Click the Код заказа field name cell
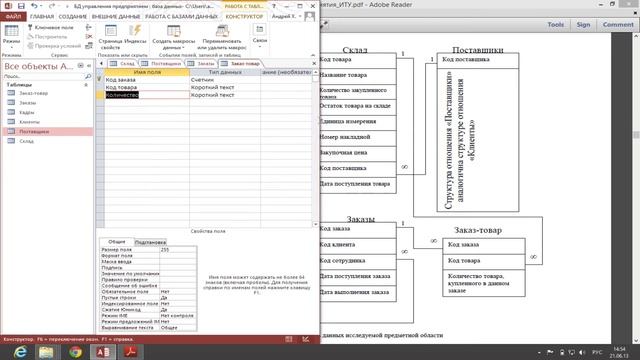640x360 pixels. pos(147,80)
